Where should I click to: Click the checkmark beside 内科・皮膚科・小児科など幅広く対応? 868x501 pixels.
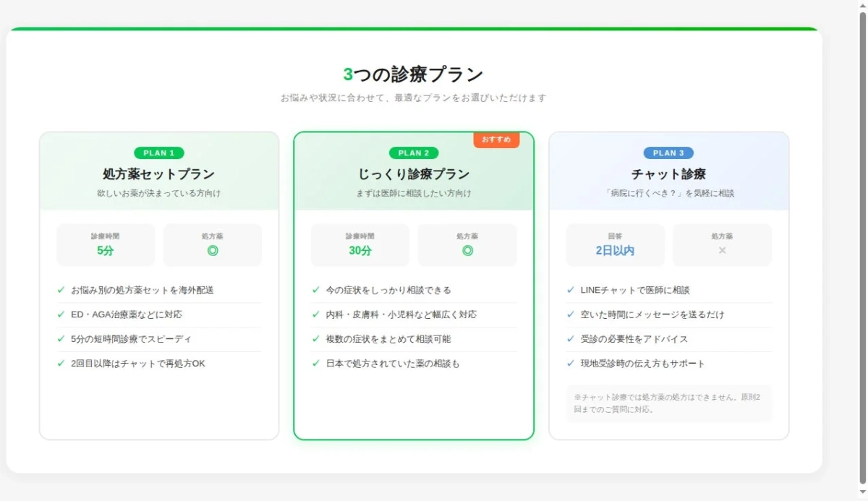tap(316, 314)
